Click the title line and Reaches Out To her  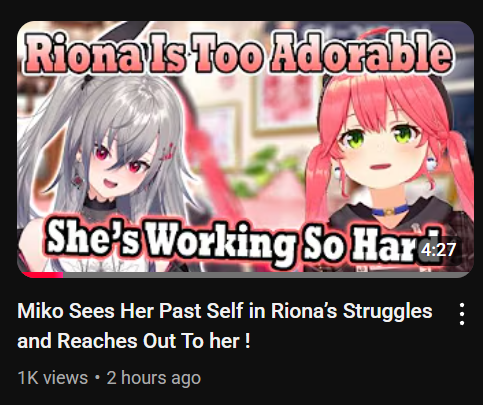coord(134,341)
